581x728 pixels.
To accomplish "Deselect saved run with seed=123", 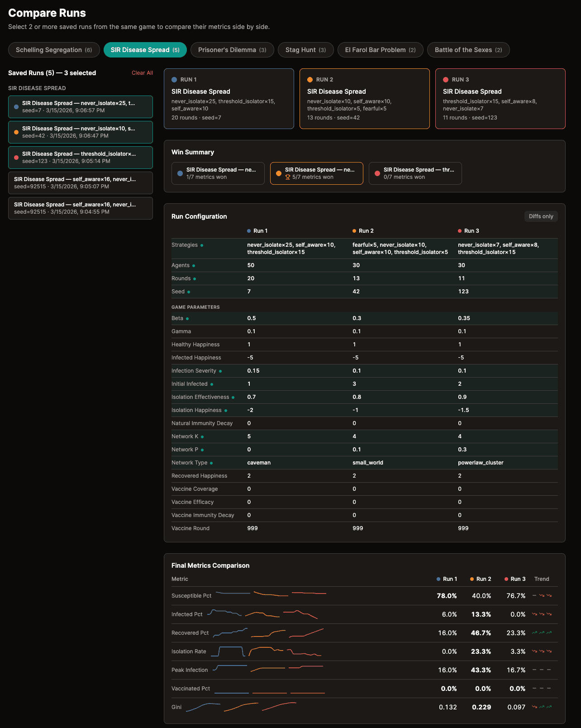I will 81,158.
